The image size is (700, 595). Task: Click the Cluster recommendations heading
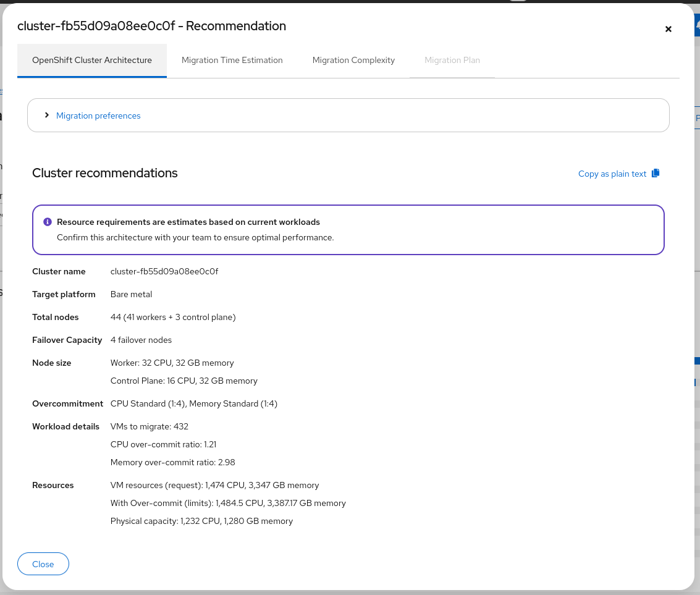[x=105, y=173]
